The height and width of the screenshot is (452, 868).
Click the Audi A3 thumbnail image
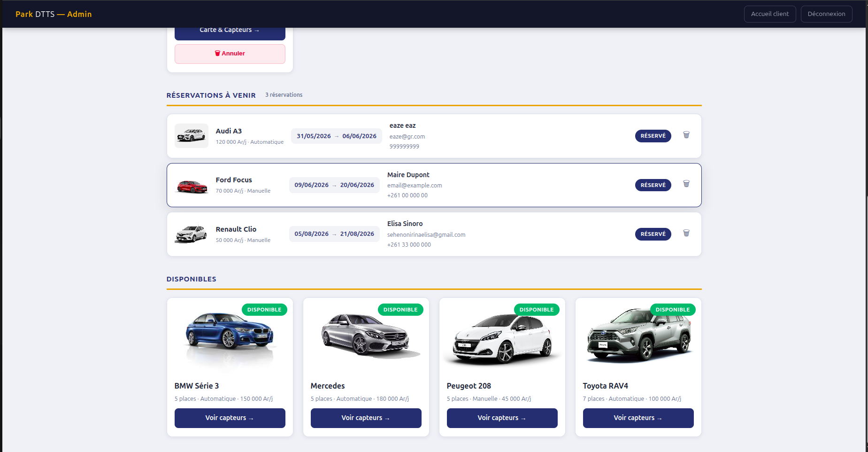pos(192,136)
